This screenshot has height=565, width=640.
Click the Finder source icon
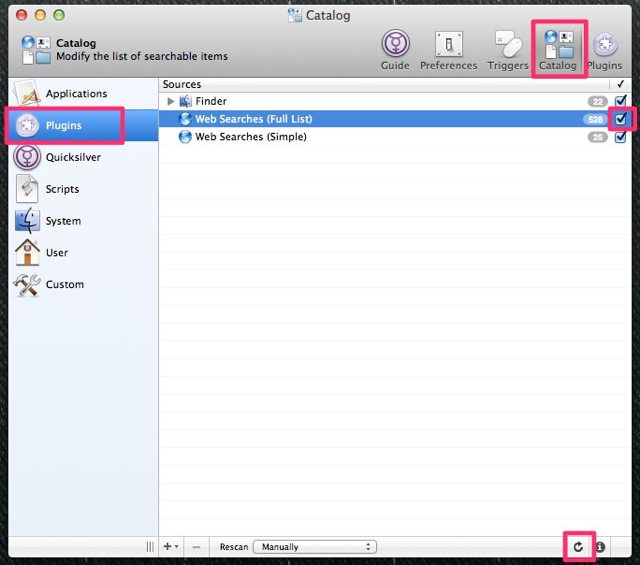(x=185, y=101)
